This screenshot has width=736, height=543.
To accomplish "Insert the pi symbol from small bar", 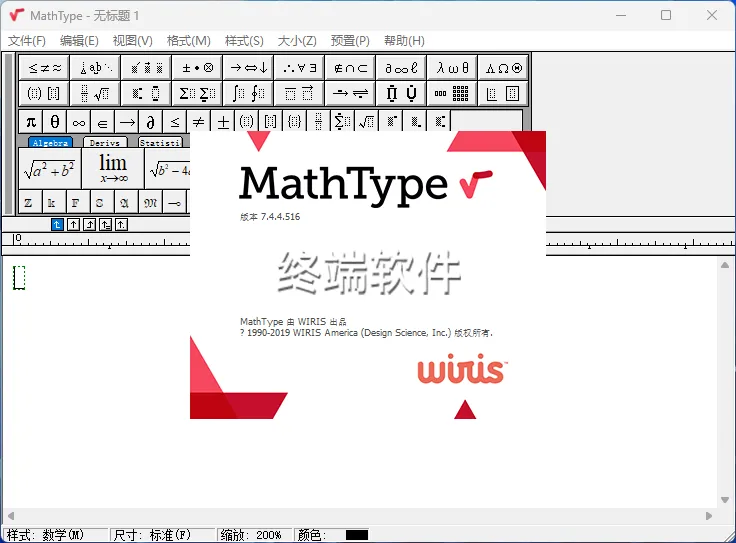I will click(31, 122).
